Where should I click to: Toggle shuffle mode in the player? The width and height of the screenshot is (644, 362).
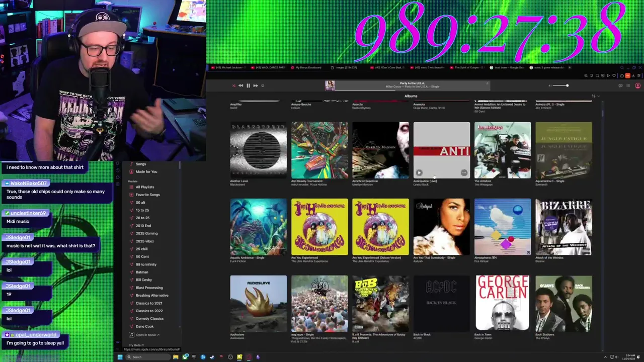[x=233, y=85]
